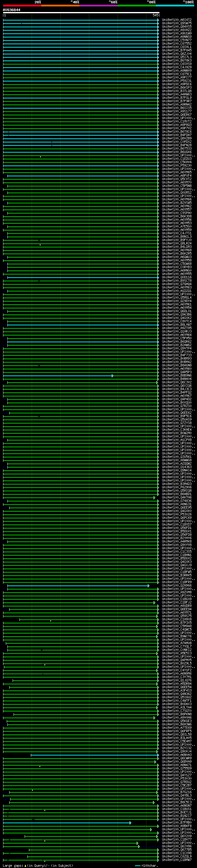Select label UniRef100_Q0UMS2

(x=176, y=193)
